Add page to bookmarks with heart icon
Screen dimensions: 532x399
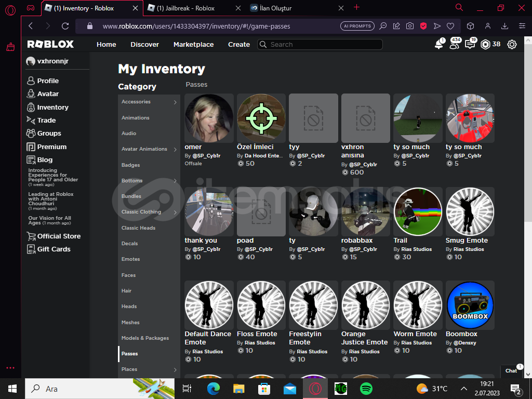450,26
